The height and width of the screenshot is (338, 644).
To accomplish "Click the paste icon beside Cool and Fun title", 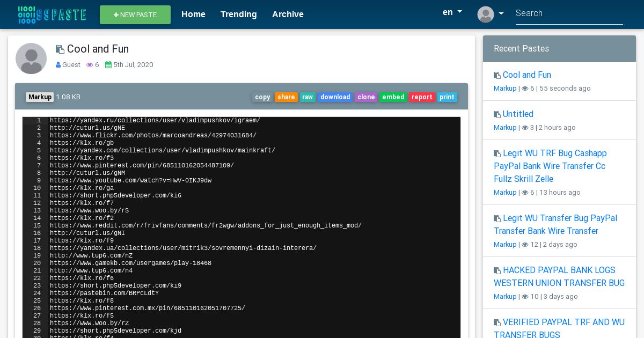I will point(60,49).
